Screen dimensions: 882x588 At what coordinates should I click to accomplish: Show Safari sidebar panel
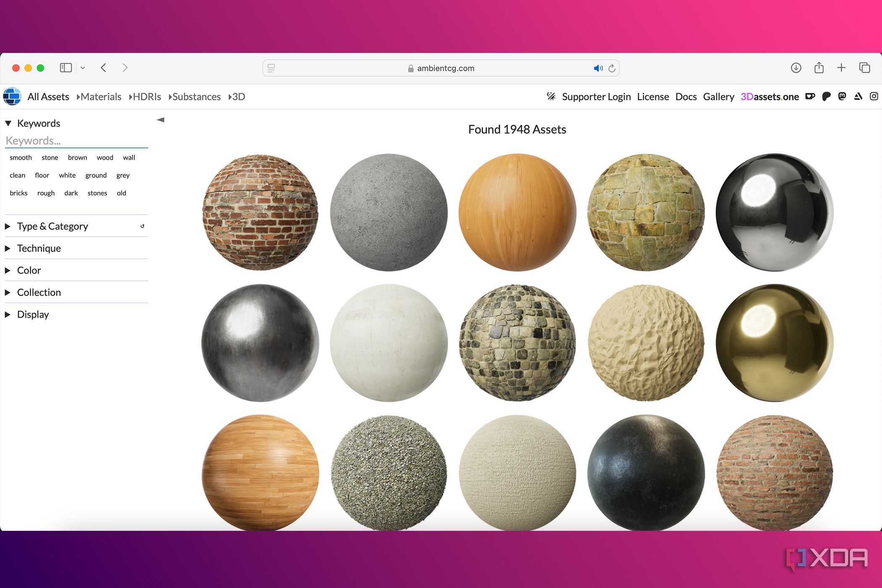click(x=66, y=68)
